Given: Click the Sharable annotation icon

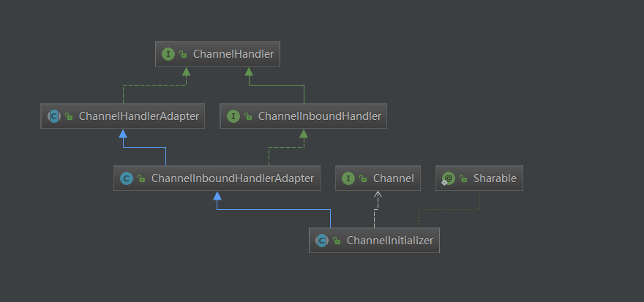Looking at the screenshot, I should pos(448,178).
